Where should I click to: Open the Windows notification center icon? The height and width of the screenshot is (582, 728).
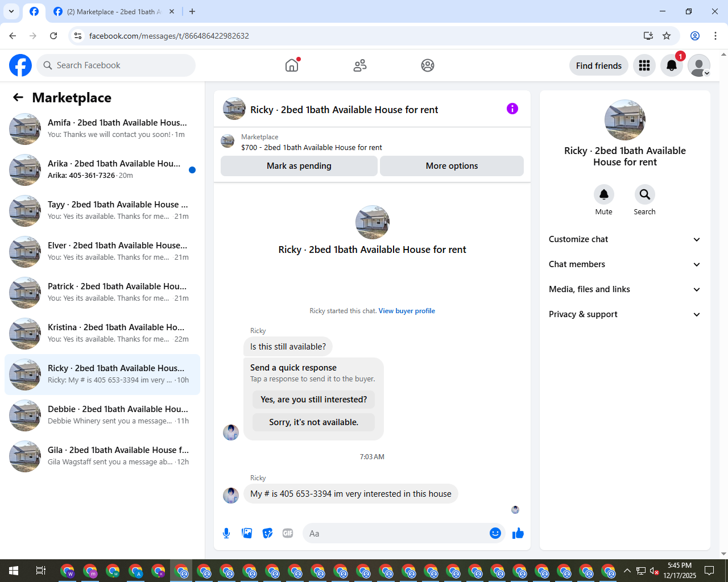tap(709, 571)
